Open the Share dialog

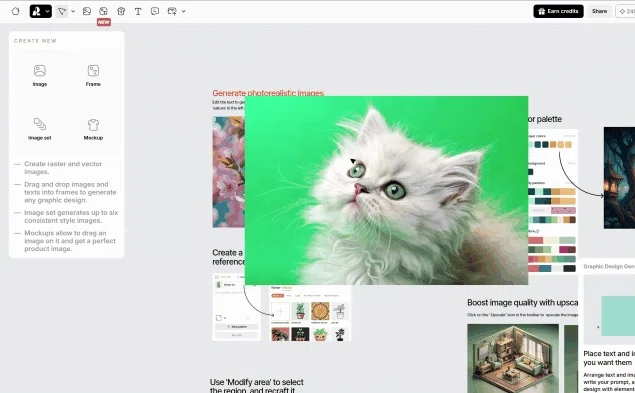point(599,11)
